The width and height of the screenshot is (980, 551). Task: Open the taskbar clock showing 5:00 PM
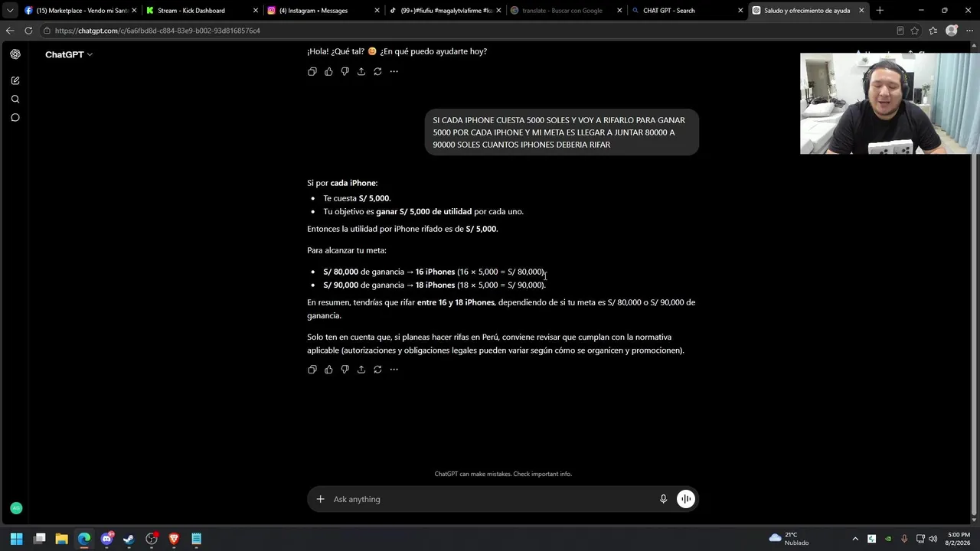pyautogui.click(x=958, y=539)
